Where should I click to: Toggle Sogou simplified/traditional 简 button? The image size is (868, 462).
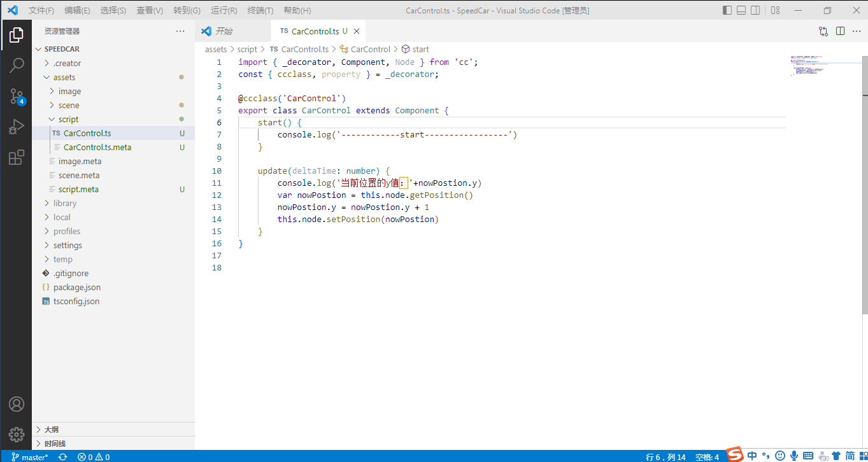point(850,456)
